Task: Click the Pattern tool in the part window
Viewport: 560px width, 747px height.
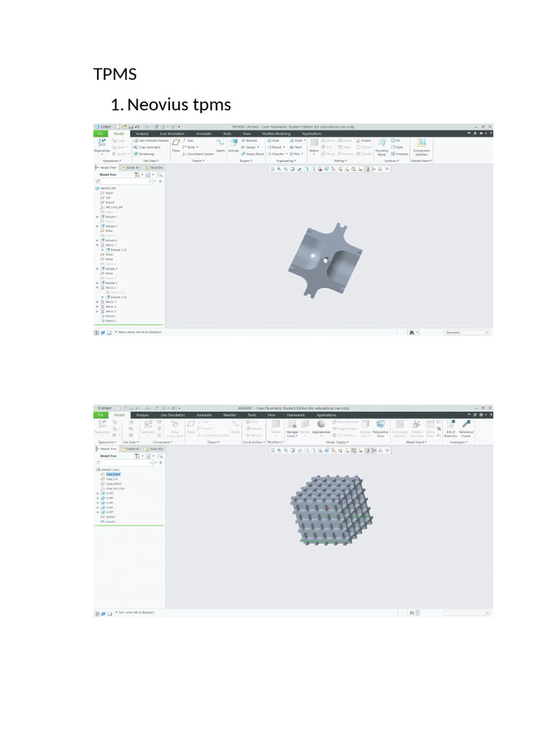Action: (314, 145)
